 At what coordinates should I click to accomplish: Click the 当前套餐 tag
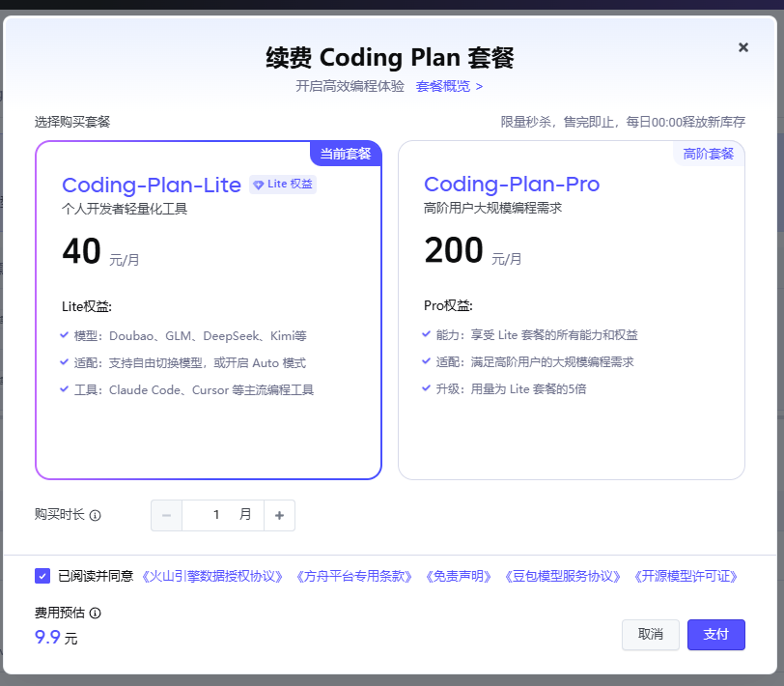click(x=346, y=154)
